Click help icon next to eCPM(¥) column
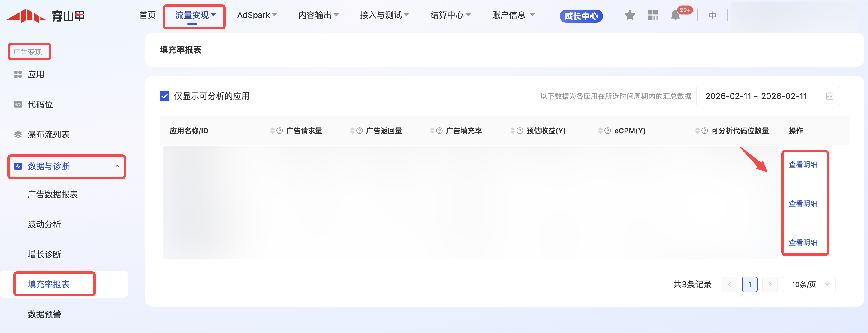 pos(607,130)
